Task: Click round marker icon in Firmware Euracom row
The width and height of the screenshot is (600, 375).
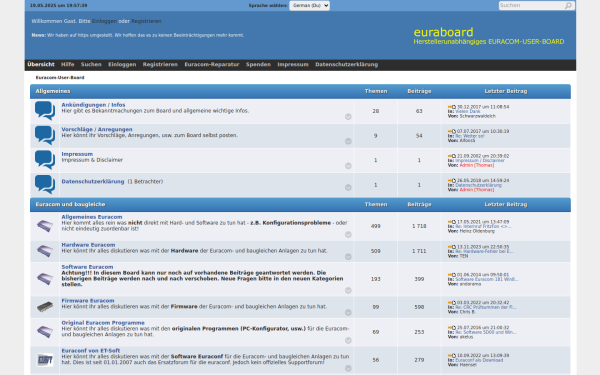Action: point(348,312)
